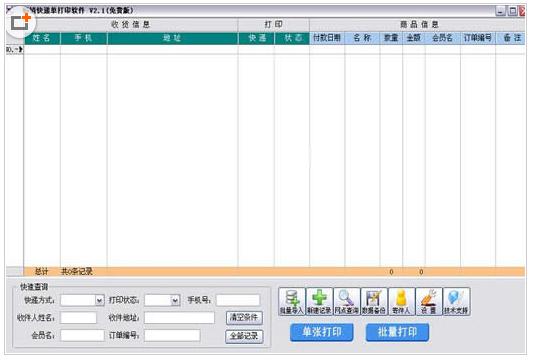535x361 pixels.
Task: Click the 备注 column header
Action: pos(510,38)
